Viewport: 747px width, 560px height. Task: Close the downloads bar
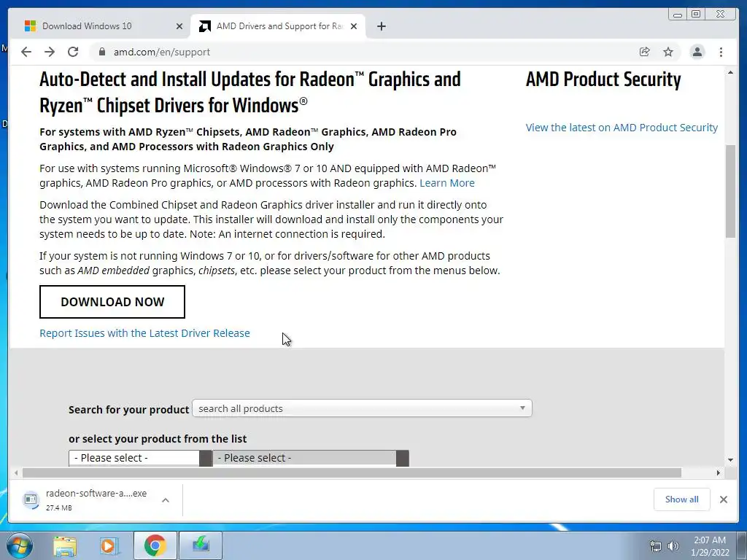click(723, 499)
